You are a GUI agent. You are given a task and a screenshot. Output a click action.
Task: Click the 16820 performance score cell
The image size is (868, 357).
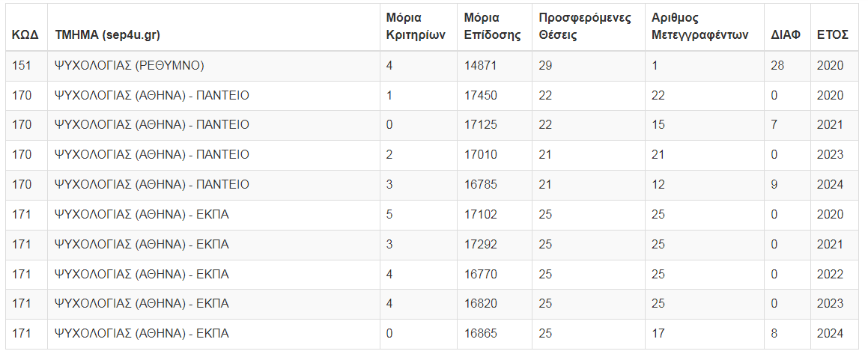click(x=480, y=304)
